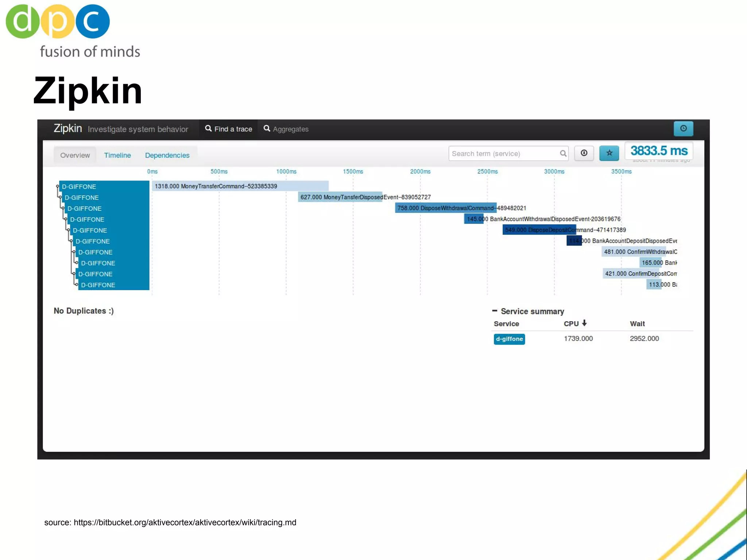
Task: Click the star (pin trace) button
Action: click(x=609, y=153)
